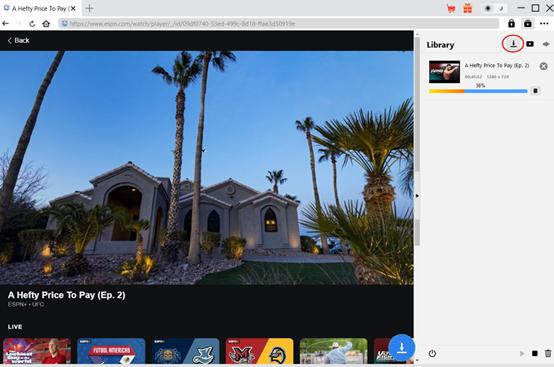
Task: Click the lock icon beside address bar
Action: coord(511,23)
